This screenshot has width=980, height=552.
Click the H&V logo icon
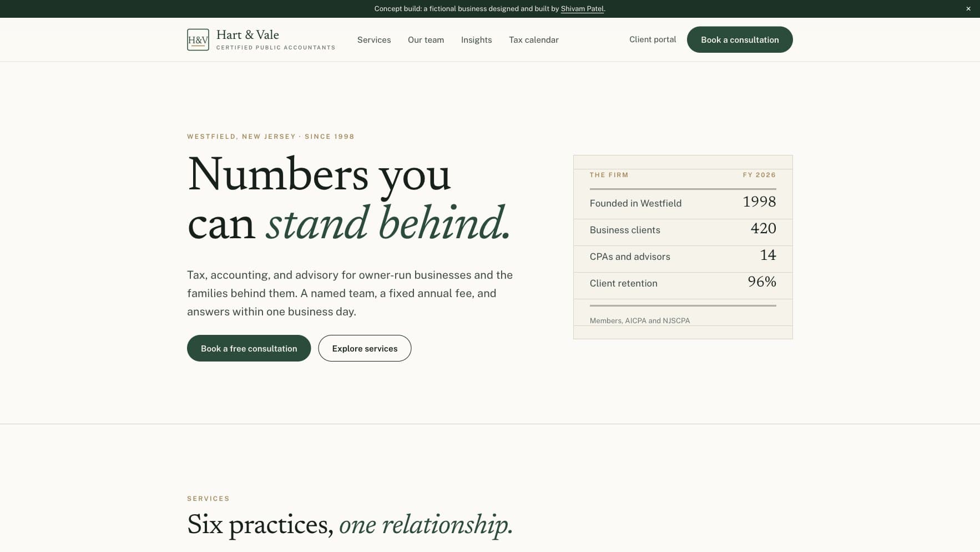click(198, 39)
